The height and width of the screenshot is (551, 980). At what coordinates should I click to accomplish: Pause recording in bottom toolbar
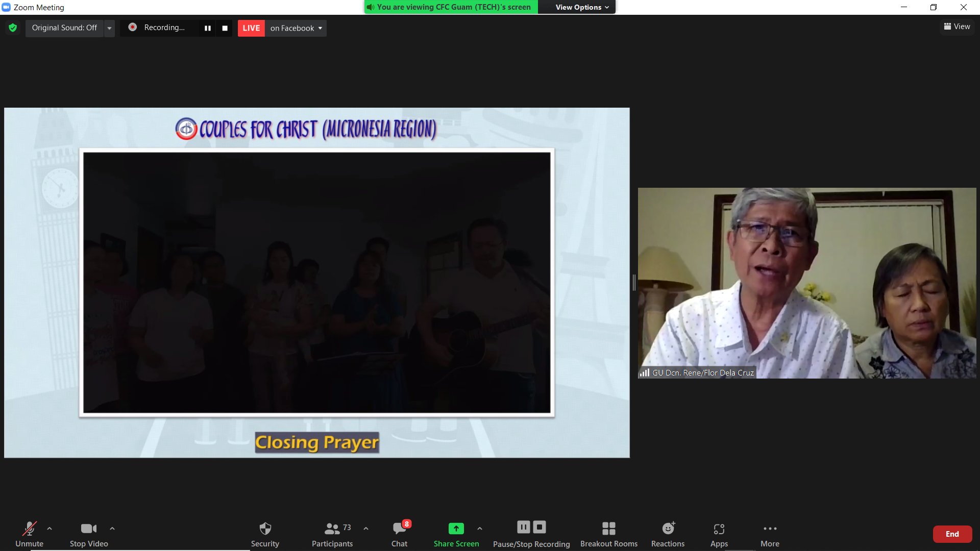click(x=524, y=527)
